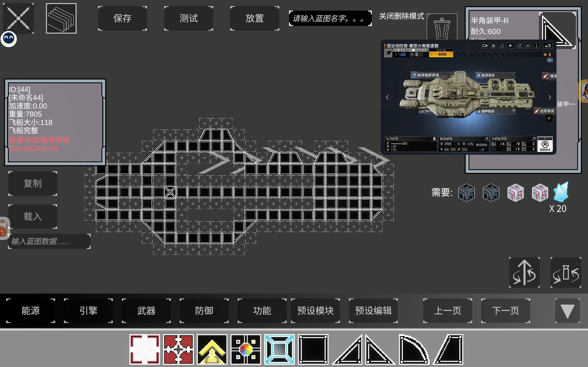Screen dimensions: 588x367
Task: Select the cyan framed block icon
Action: click(x=280, y=349)
